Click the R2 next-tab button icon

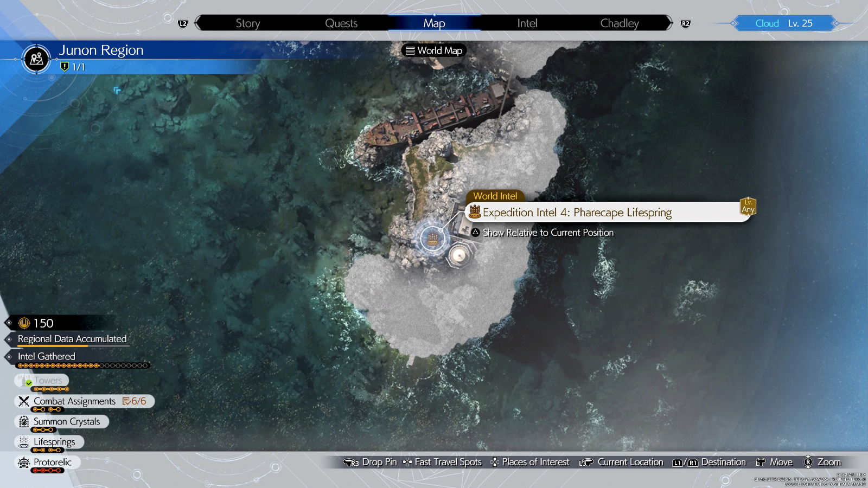(x=686, y=23)
